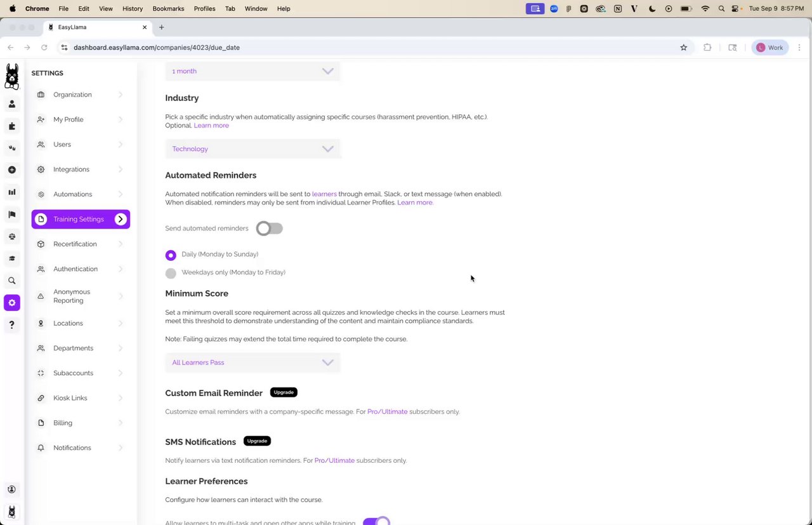Open the Bookmarks menu in menu bar

coord(168,9)
